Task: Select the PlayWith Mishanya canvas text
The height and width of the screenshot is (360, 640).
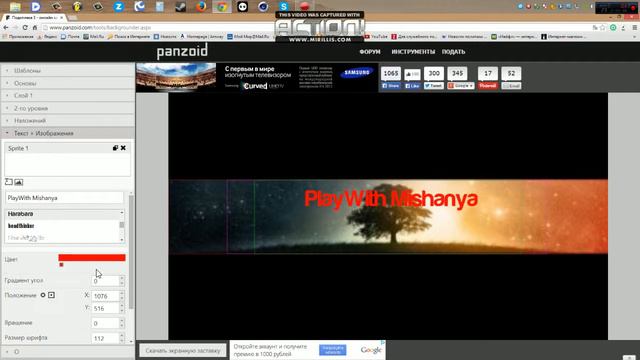Action: (391, 199)
